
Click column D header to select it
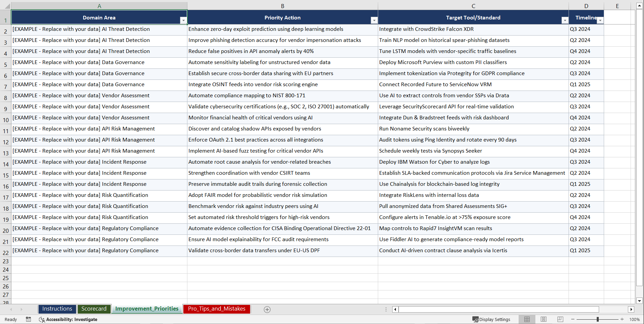pos(586,5)
